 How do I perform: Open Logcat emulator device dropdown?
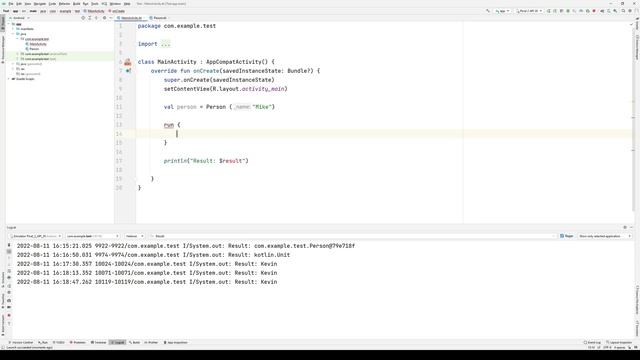(36, 236)
